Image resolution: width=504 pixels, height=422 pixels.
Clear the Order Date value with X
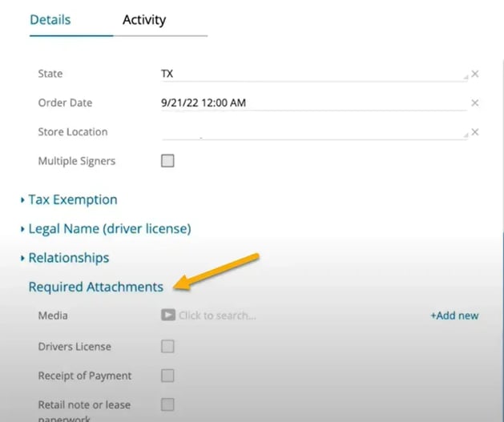pyautogui.click(x=475, y=103)
